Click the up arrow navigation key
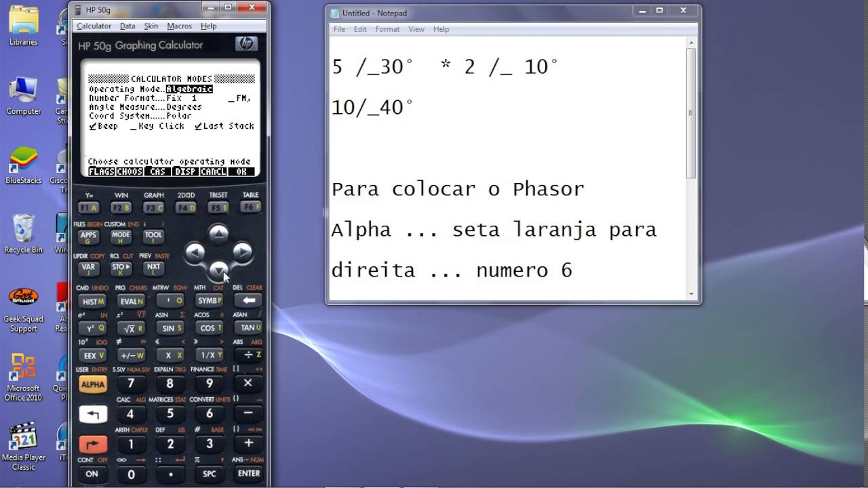 [218, 234]
